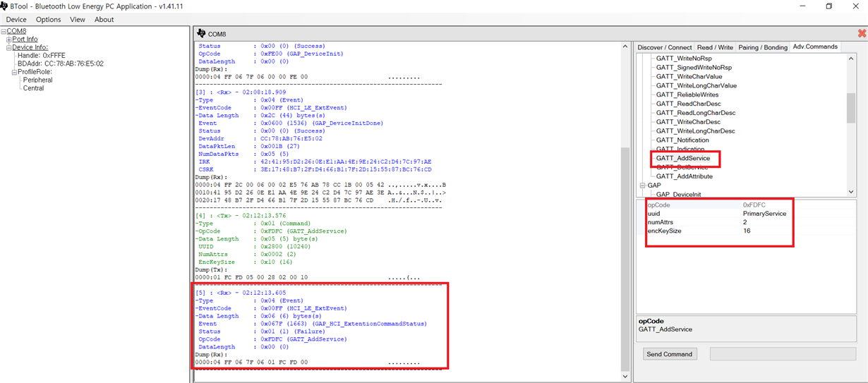The height and width of the screenshot is (383, 868).
Task: Select the Adv.Commands tab
Action: click(815, 47)
